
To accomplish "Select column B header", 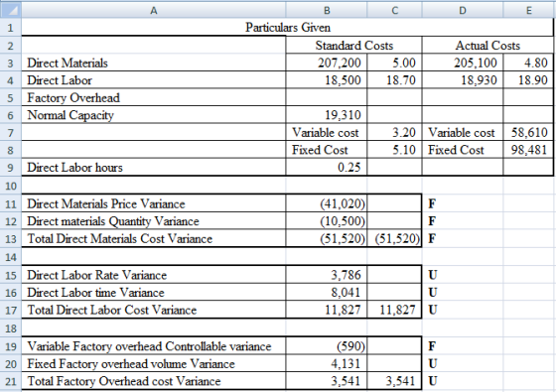I will click(x=327, y=10).
